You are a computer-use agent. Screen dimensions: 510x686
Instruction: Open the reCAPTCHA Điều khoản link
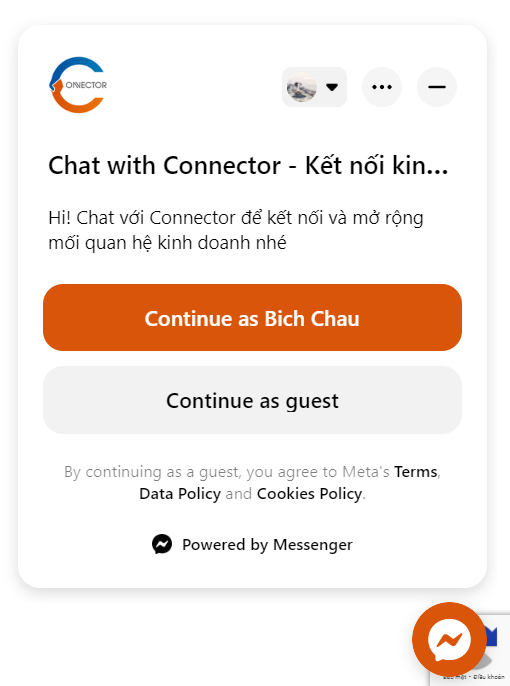pos(489,677)
